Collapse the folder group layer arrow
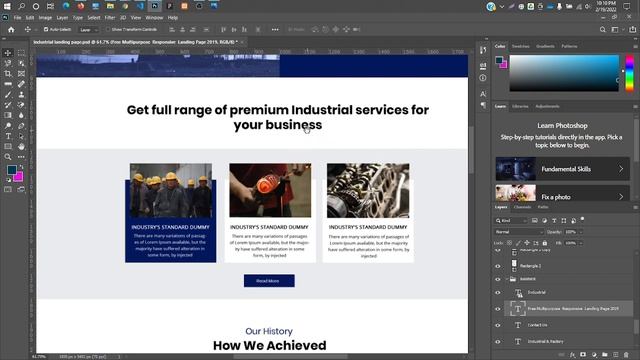The image size is (640, 360). 507,279
